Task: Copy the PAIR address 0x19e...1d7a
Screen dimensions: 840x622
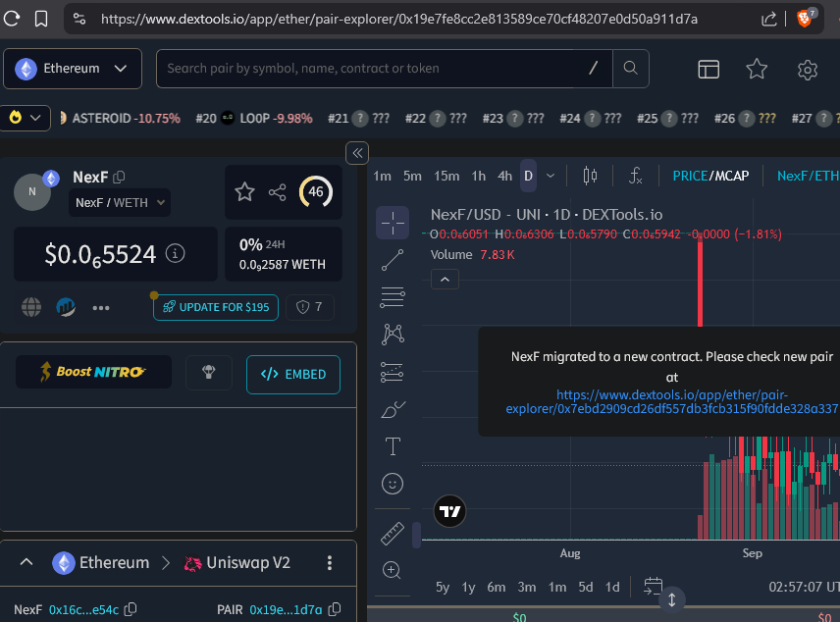Action: pos(335,609)
